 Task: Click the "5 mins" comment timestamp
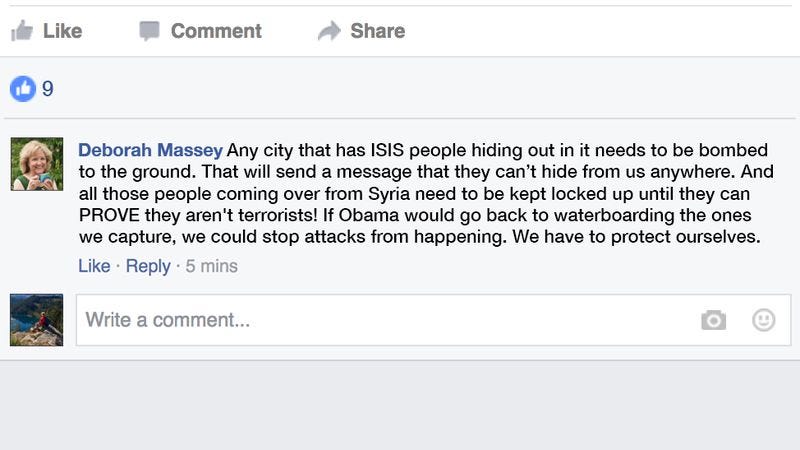click(211, 266)
